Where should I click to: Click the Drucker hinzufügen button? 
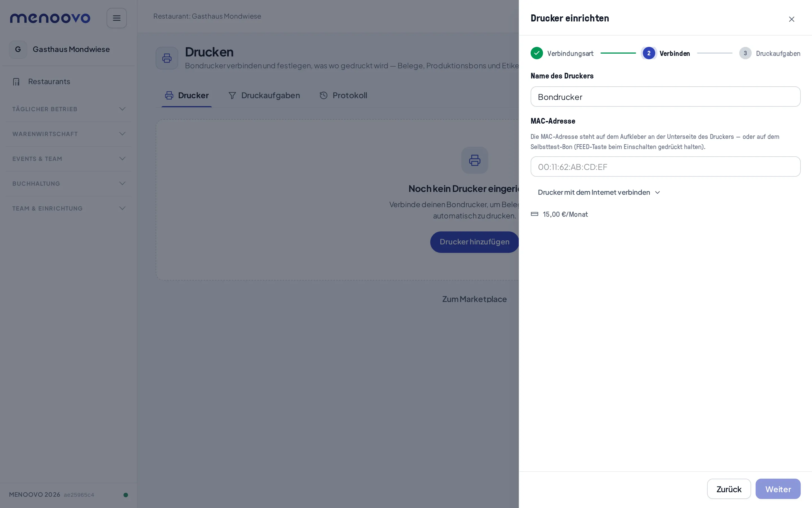(x=475, y=242)
